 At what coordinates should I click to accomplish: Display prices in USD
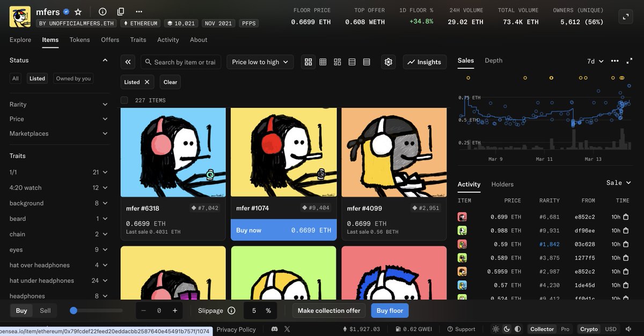611,329
